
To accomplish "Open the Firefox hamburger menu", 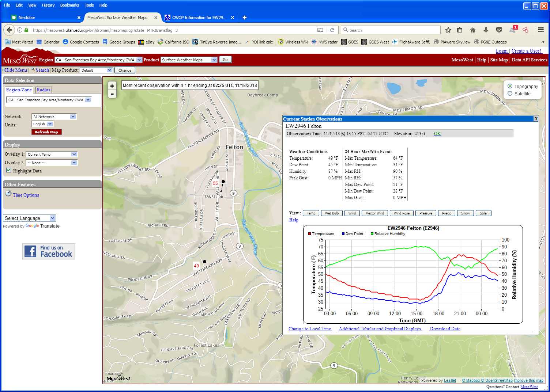I will (x=540, y=30).
